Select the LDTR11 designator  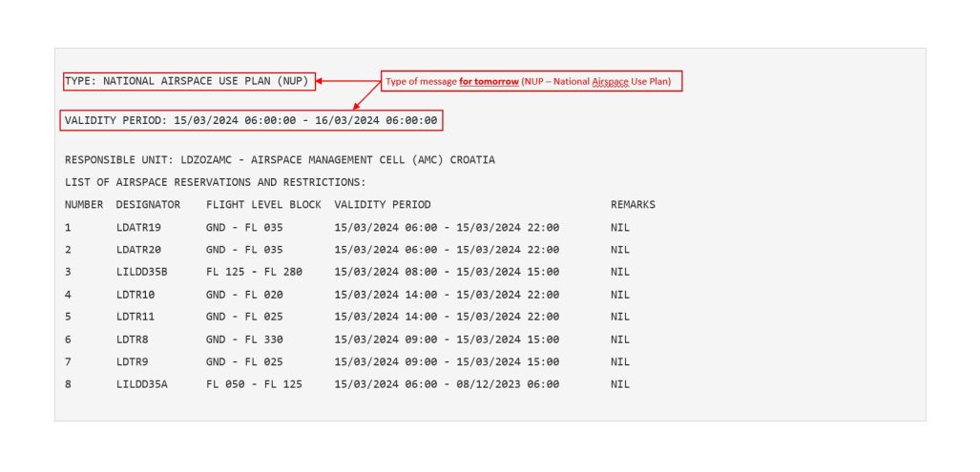pyautogui.click(x=136, y=317)
